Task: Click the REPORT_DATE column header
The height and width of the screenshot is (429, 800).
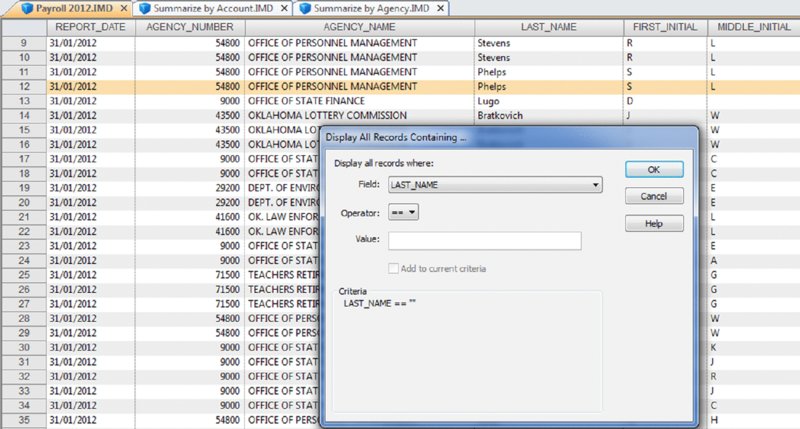Action: tap(91, 27)
